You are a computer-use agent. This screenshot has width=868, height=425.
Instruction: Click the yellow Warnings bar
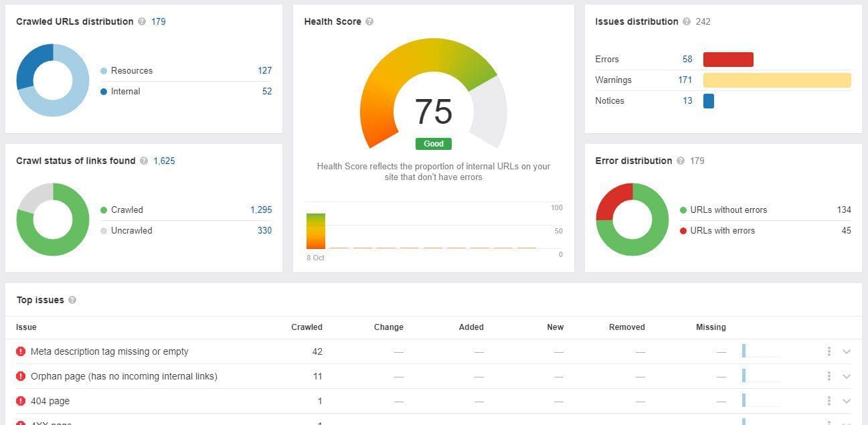777,80
